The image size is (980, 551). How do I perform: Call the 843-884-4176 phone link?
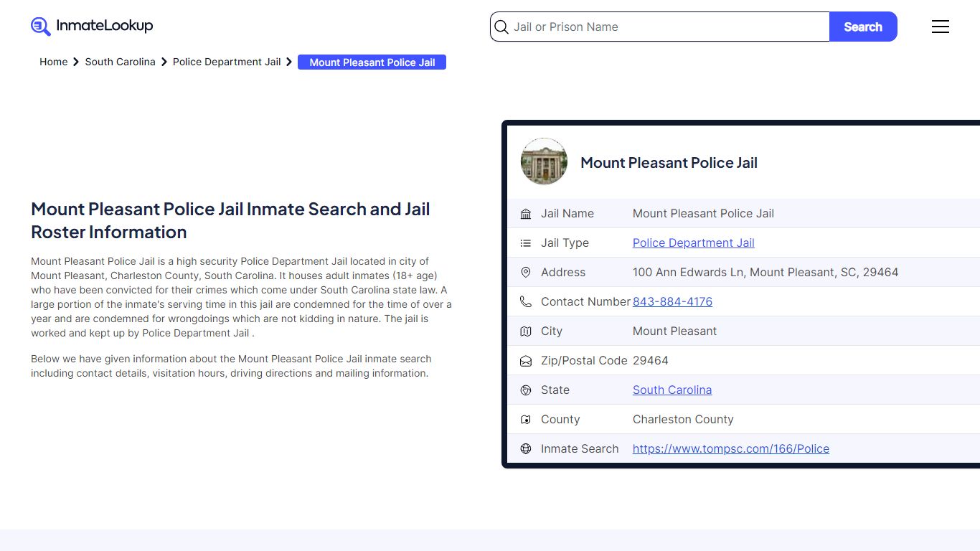672,302
